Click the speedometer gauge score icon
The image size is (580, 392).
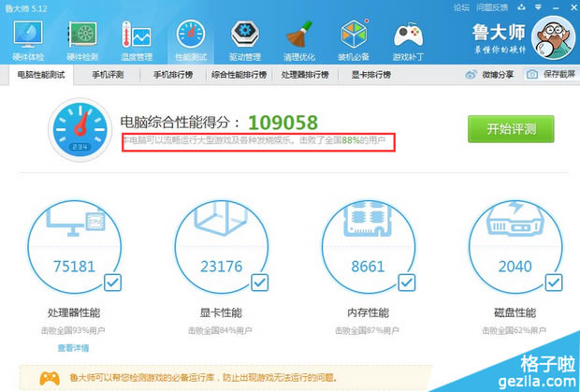80,129
